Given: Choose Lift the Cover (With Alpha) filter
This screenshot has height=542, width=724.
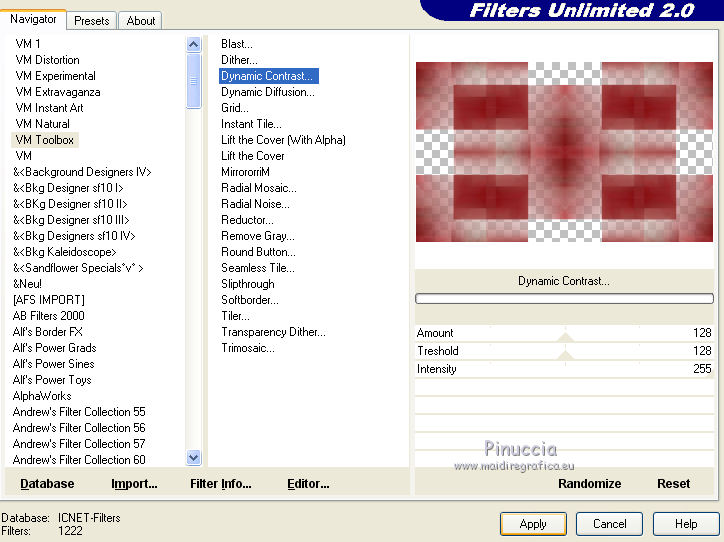Looking at the screenshot, I should pyautogui.click(x=283, y=140).
